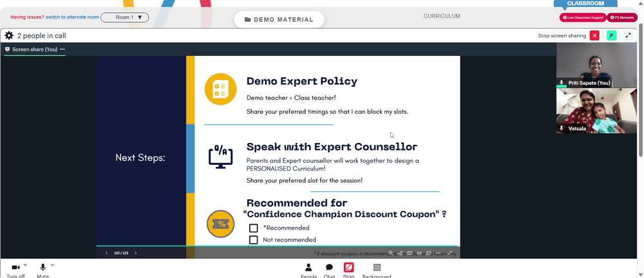Click the slide progress bar
Screen dimensions: 644x278
point(276,246)
